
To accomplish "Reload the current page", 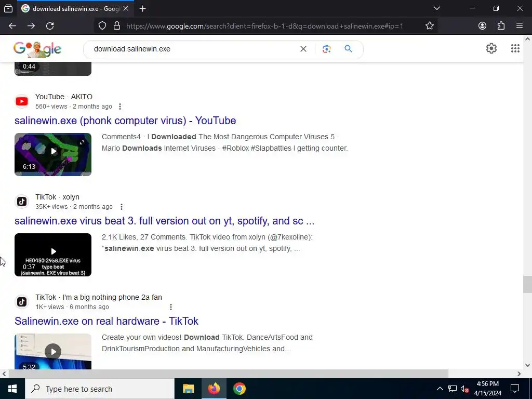I will tap(50, 26).
